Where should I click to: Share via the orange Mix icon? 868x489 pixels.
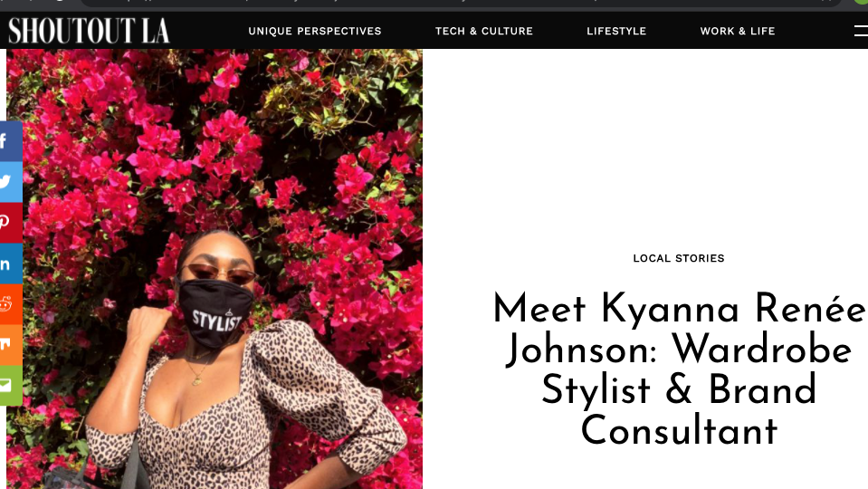(10, 344)
